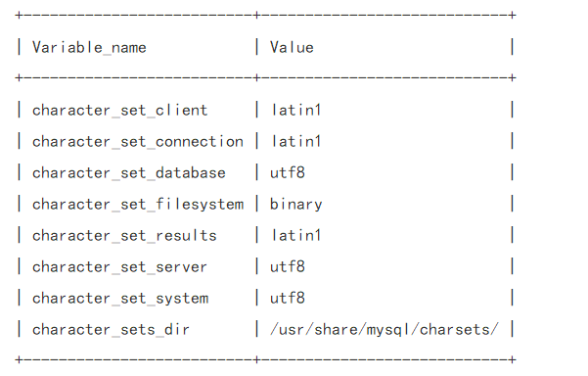The height and width of the screenshot is (376, 588).
Task: Select the character_set_filesystem variable name
Action: (x=138, y=205)
